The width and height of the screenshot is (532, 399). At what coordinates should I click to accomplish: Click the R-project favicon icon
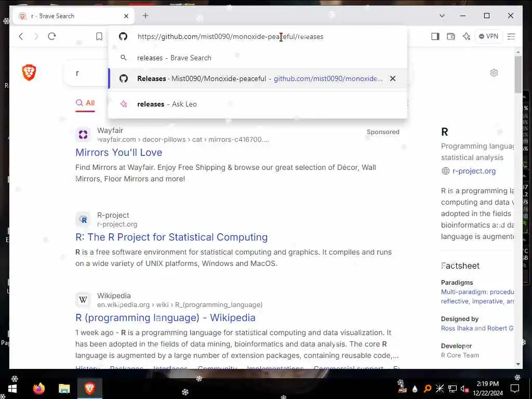tap(83, 220)
